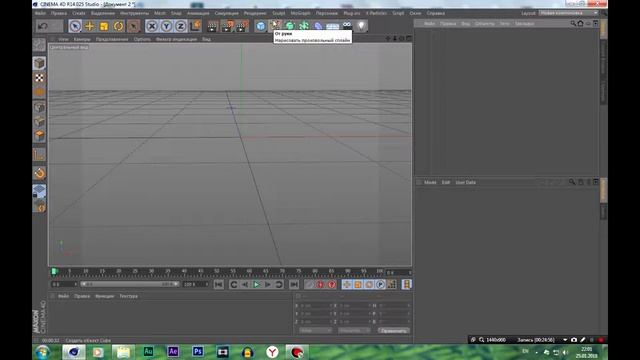Image resolution: width=640 pixels, height=360 pixels.
Task: Click the Undo arrow in the top toolbar
Action: pos(43,26)
